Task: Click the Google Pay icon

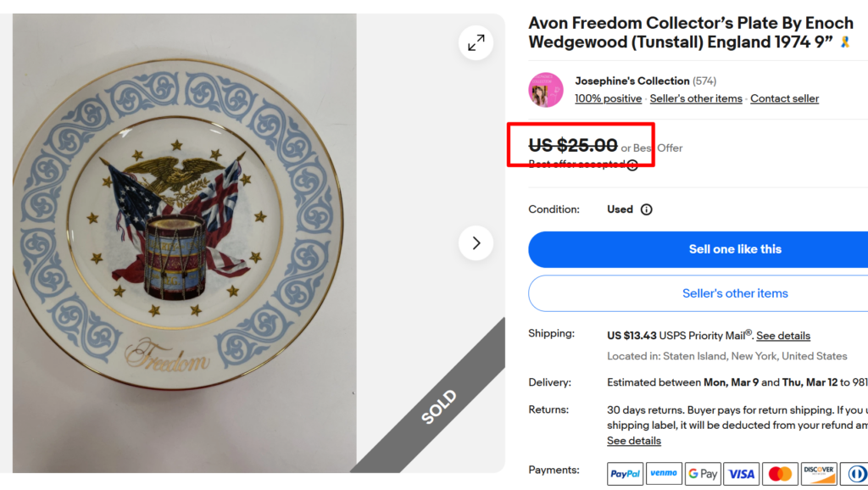Action: (703, 473)
